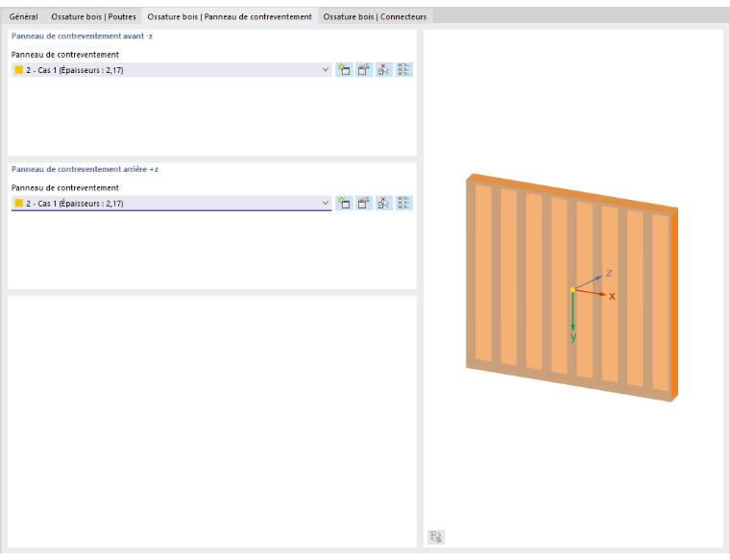Screen dimensions: 730x560
Task: Click the preview view options icon at bottom
Action: tap(436, 537)
